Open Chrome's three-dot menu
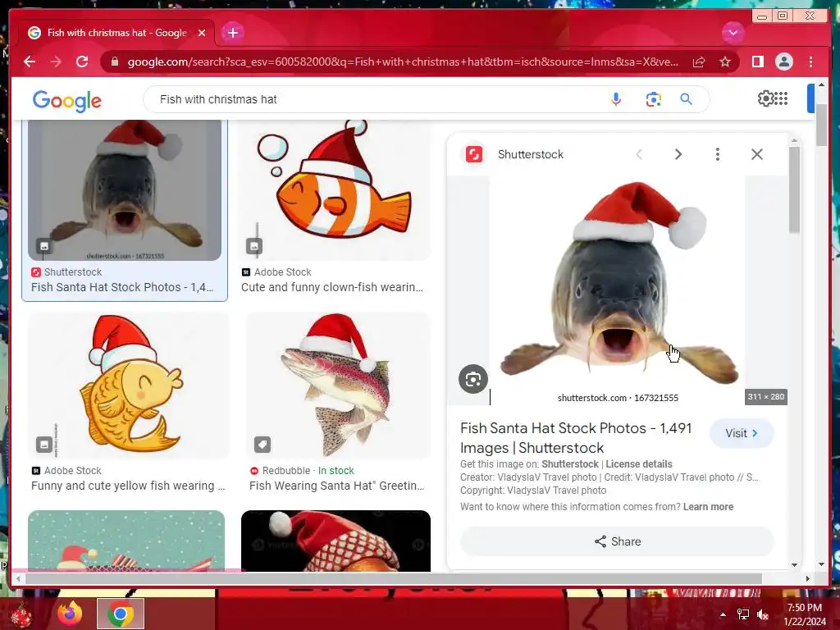Viewport: 840px width, 630px height. 811,62
